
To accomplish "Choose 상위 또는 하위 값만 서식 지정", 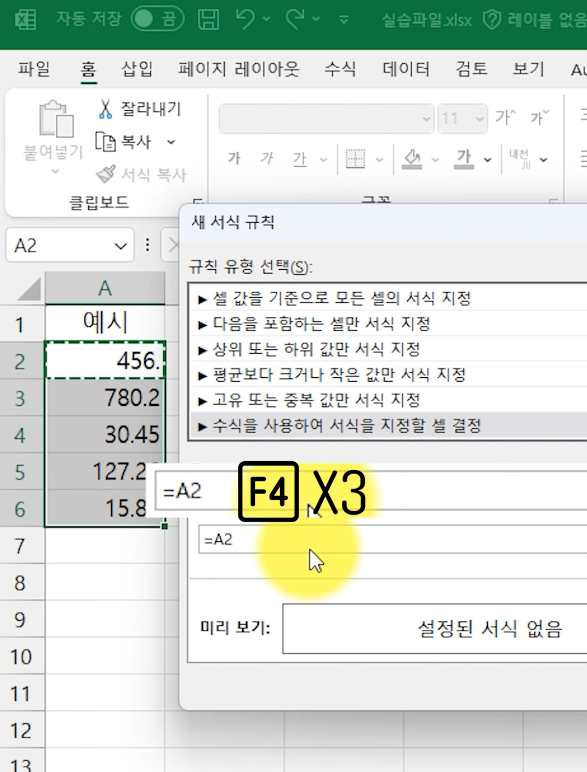I will tap(388, 350).
